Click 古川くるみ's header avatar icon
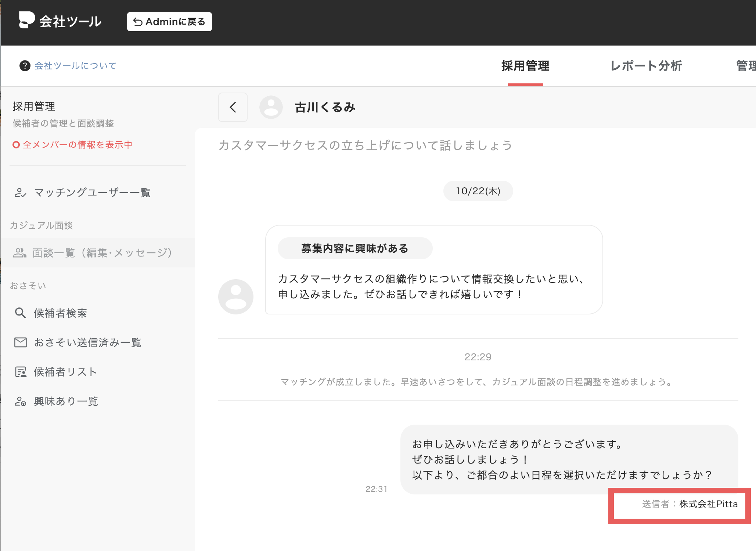 pyautogui.click(x=271, y=107)
